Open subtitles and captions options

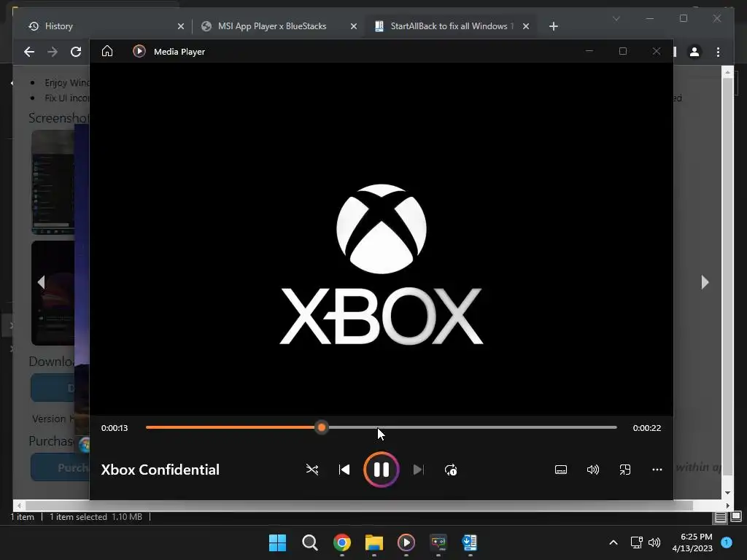(561, 470)
